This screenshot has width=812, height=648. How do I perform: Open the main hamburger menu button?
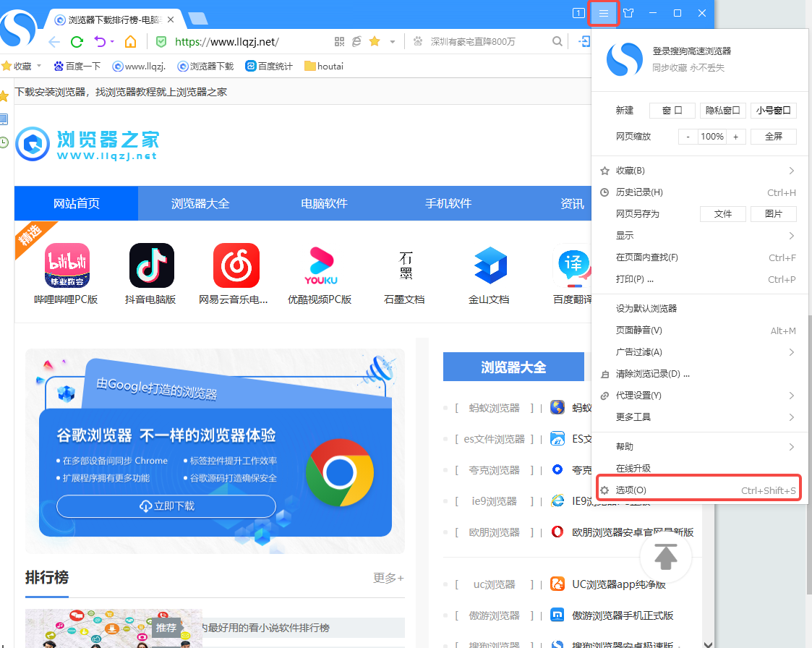[603, 13]
